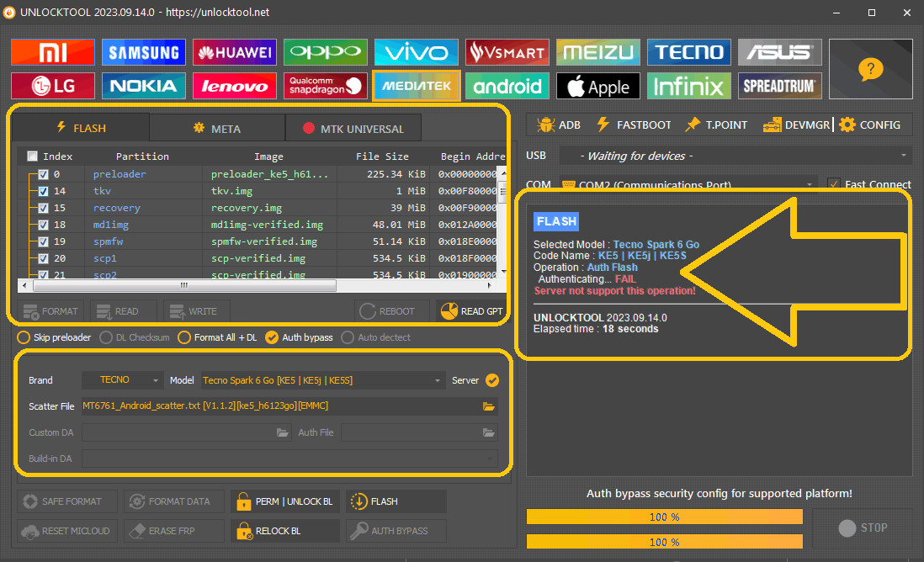
Task: Select the Xiaomi MI brand logo
Action: 52,52
